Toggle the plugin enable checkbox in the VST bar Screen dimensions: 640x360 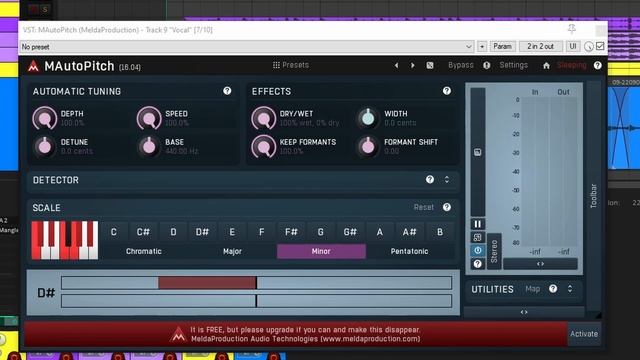point(600,46)
